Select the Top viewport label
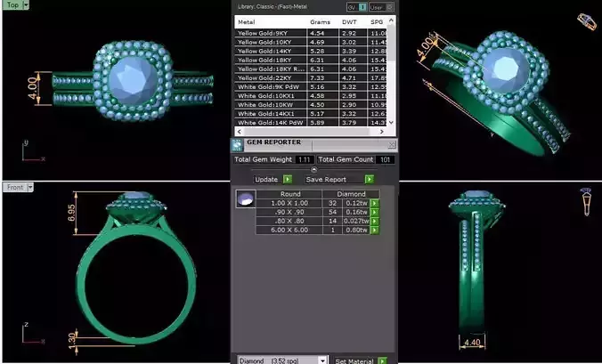The width and height of the screenshot is (602, 364). point(12,5)
